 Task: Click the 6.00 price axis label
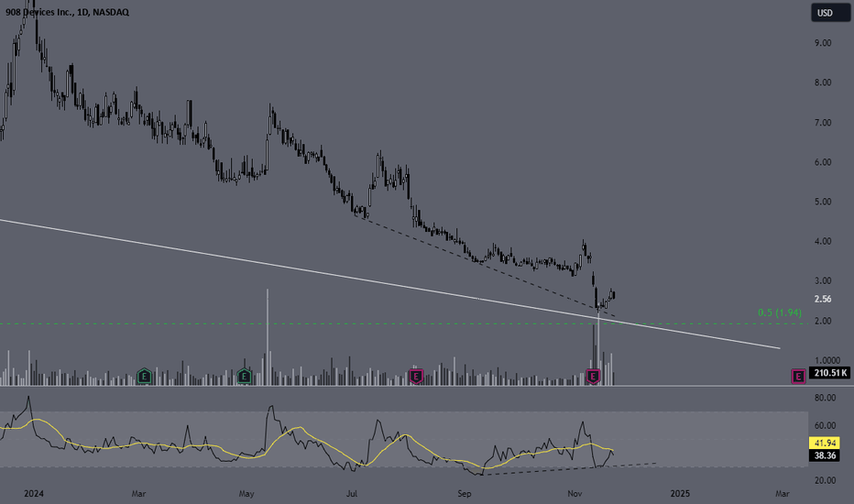(x=823, y=162)
